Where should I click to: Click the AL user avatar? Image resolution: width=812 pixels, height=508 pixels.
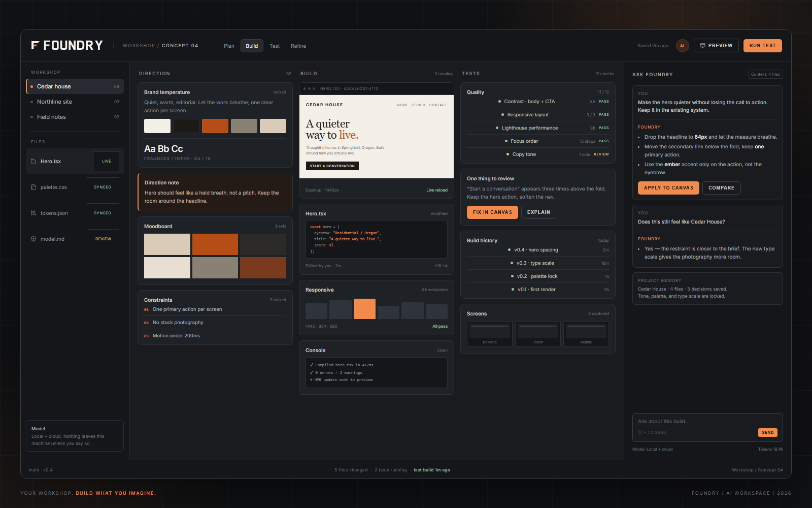point(683,46)
